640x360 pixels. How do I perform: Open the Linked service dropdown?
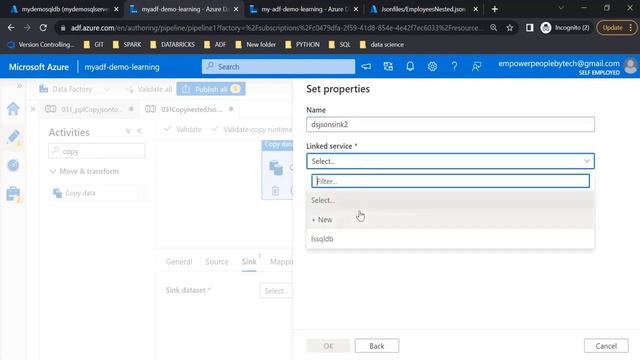(450, 161)
